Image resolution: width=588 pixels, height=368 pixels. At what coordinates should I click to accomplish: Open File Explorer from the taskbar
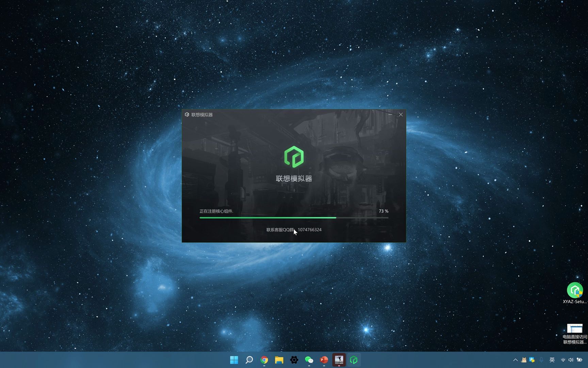click(279, 360)
